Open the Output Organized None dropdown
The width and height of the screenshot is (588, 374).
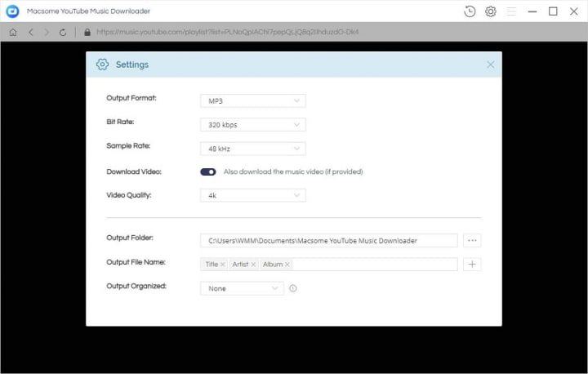click(242, 288)
